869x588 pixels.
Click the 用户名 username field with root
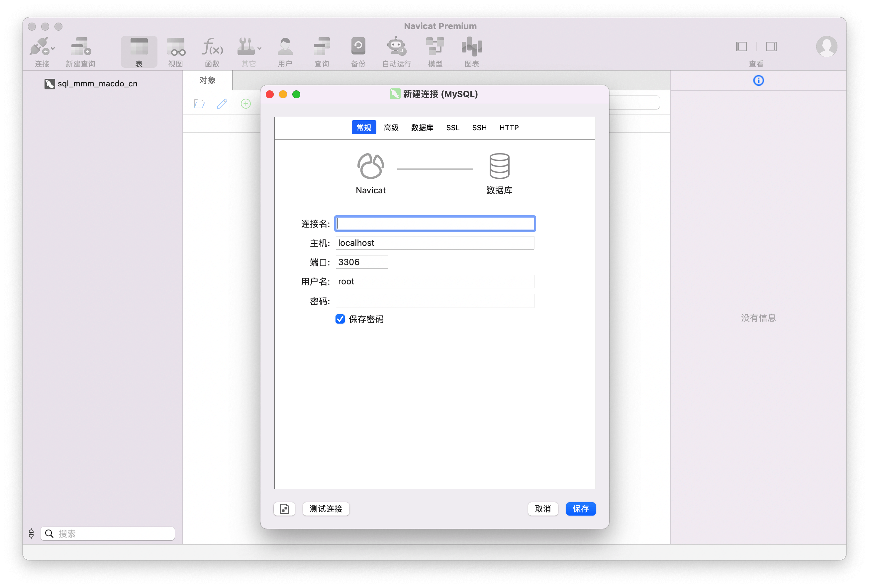coord(435,281)
